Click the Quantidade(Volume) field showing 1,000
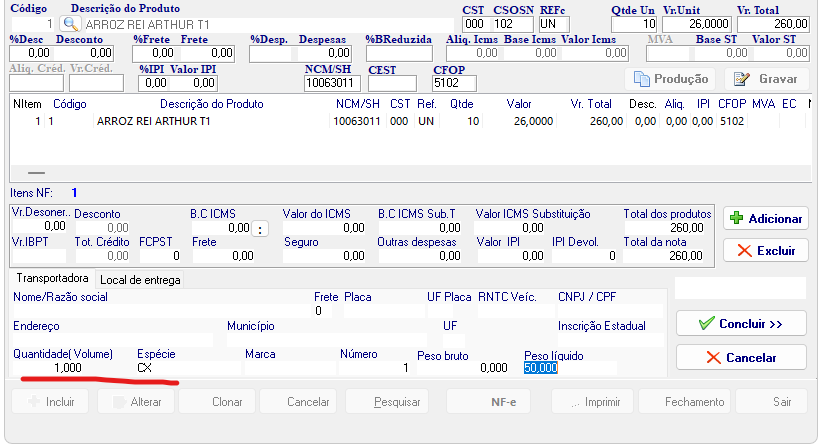The width and height of the screenshot is (819, 445). click(48, 368)
